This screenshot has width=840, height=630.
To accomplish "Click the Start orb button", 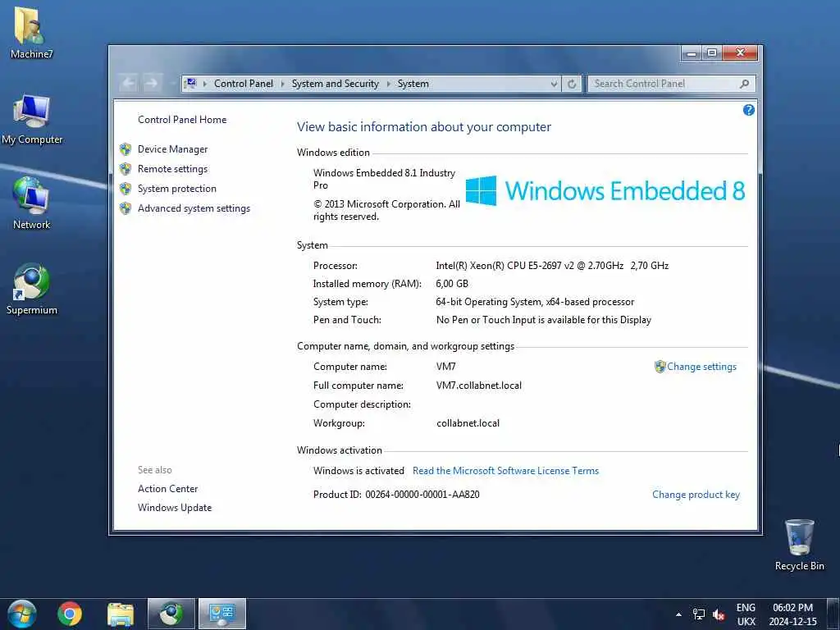I will [x=21, y=614].
